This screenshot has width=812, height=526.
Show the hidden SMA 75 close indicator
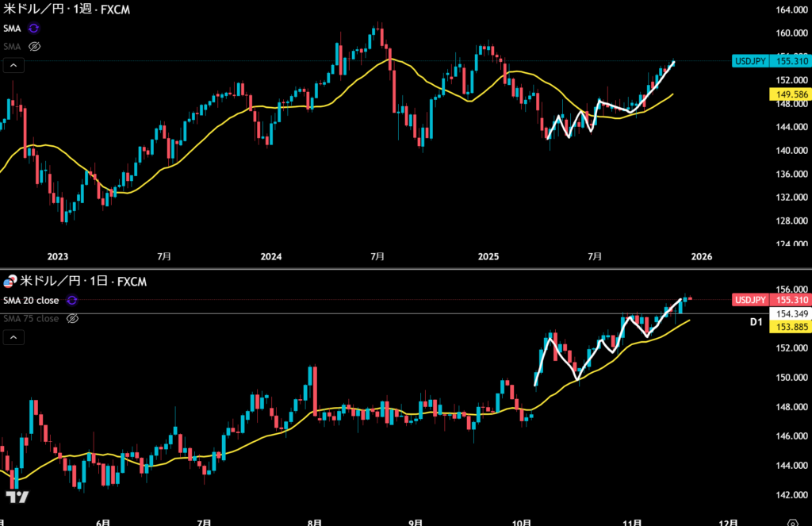coord(72,318)
